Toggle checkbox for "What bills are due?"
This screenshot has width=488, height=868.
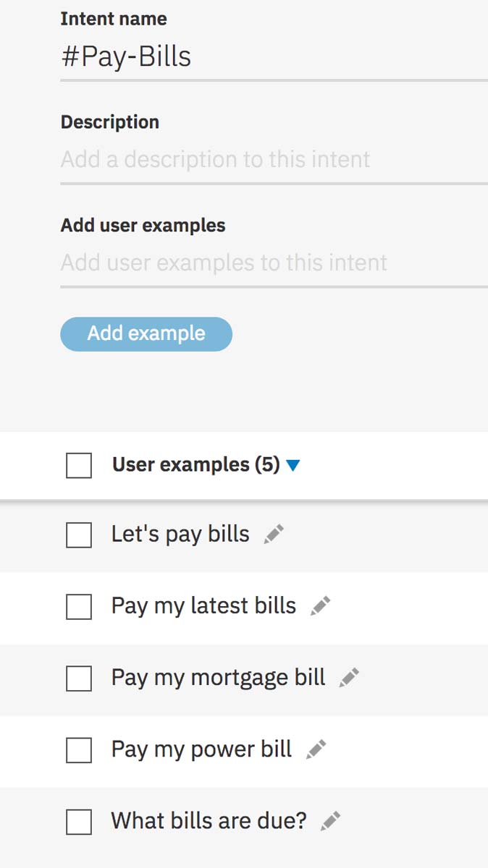coord(79,822)
